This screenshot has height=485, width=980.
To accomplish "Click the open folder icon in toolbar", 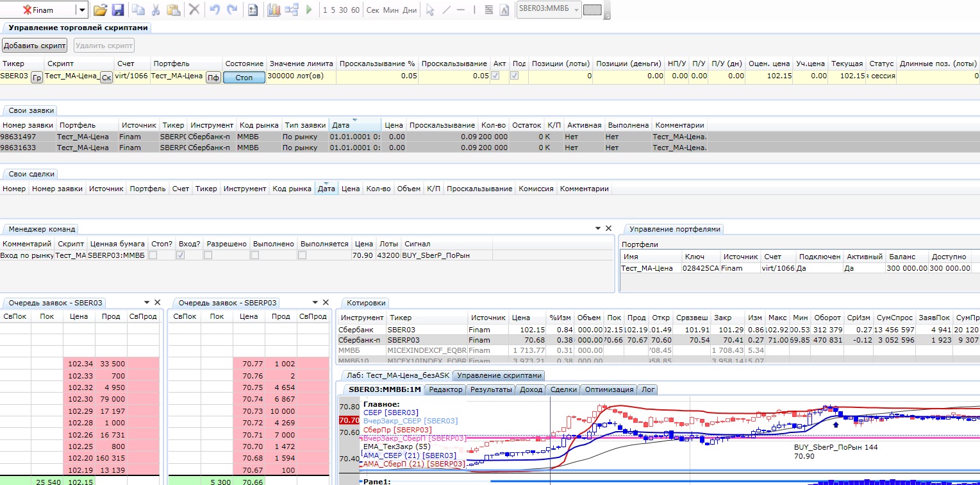I will pos(100,10).
